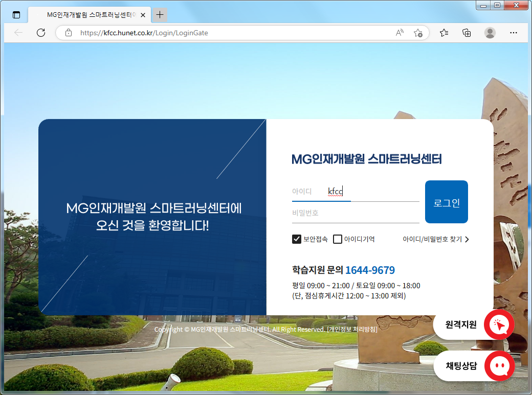
Task: Click the Read aloud icon in address bar
Action: (x=399, y=32)
